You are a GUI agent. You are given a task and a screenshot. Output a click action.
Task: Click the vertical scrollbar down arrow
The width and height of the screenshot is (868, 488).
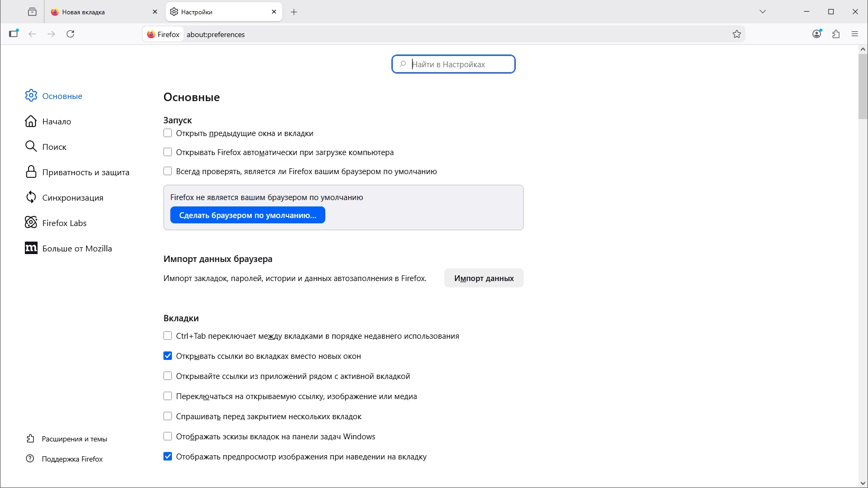click(x=863, y=483)
